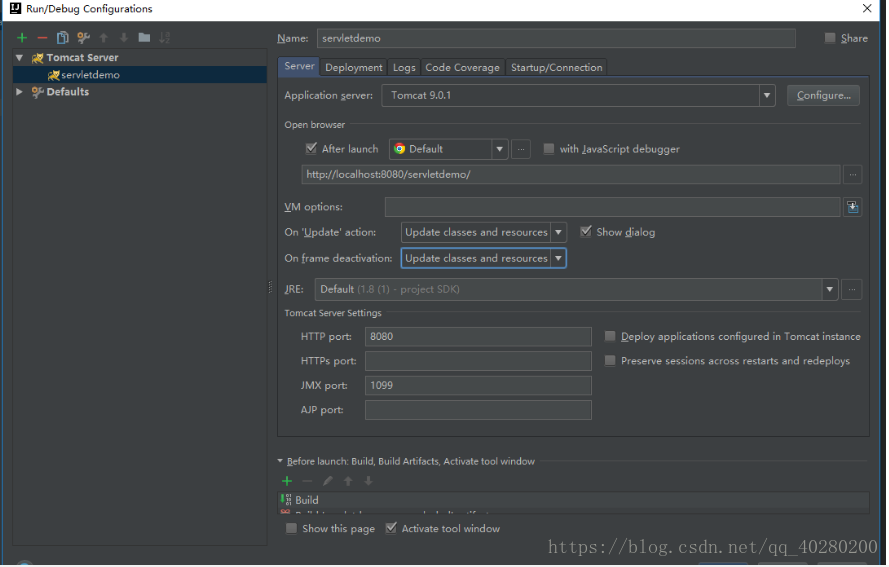Move configuration up arrow in left toolbar

[x=104, y=38]
